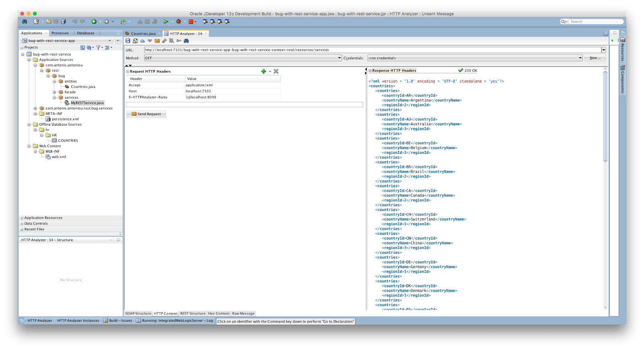The height and width of the screenshot is (350, 644).
Task: Click the URL input field
Action: click(372, 50)
